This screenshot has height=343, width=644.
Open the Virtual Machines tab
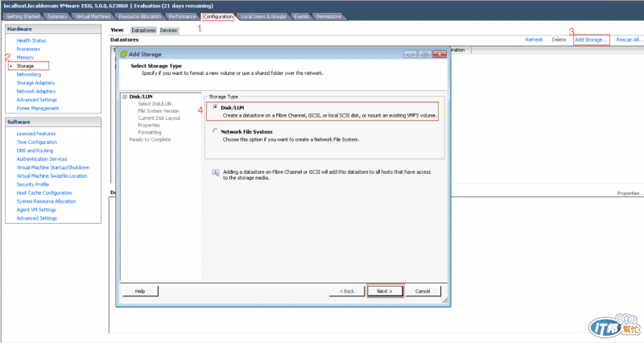93,16
